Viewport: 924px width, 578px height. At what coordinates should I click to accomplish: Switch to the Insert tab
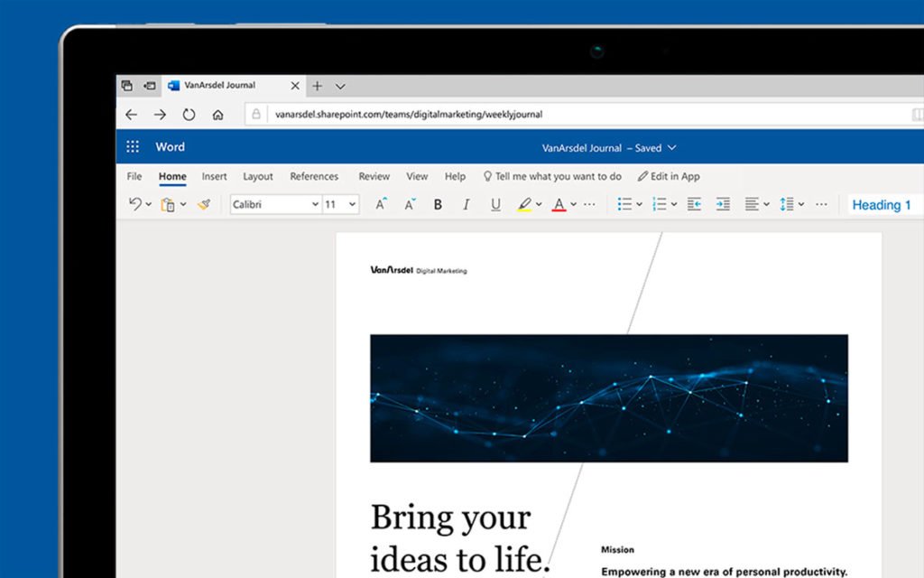[214, 176]
